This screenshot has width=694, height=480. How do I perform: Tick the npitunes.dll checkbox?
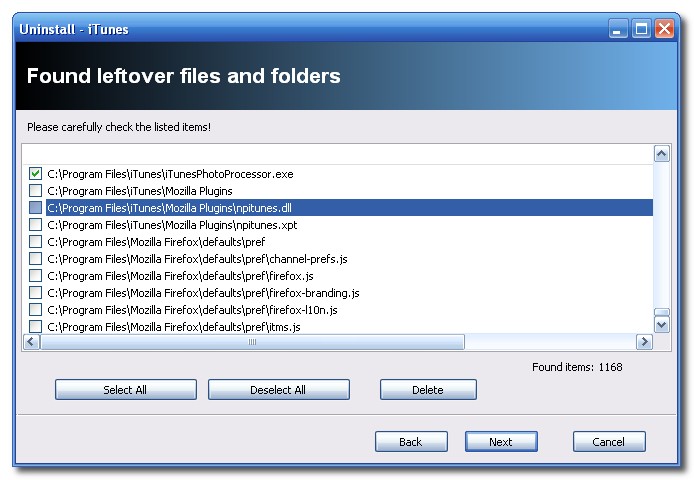pos(35,207)
